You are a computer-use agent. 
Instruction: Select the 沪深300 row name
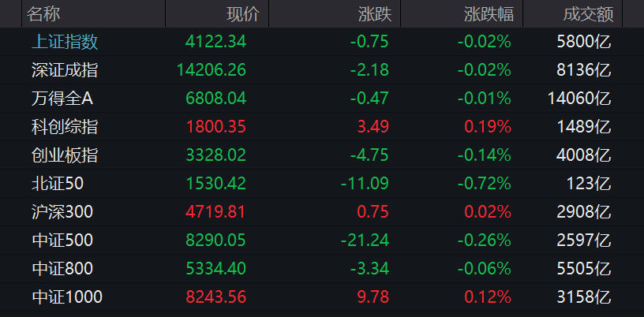tap(62, 212)
